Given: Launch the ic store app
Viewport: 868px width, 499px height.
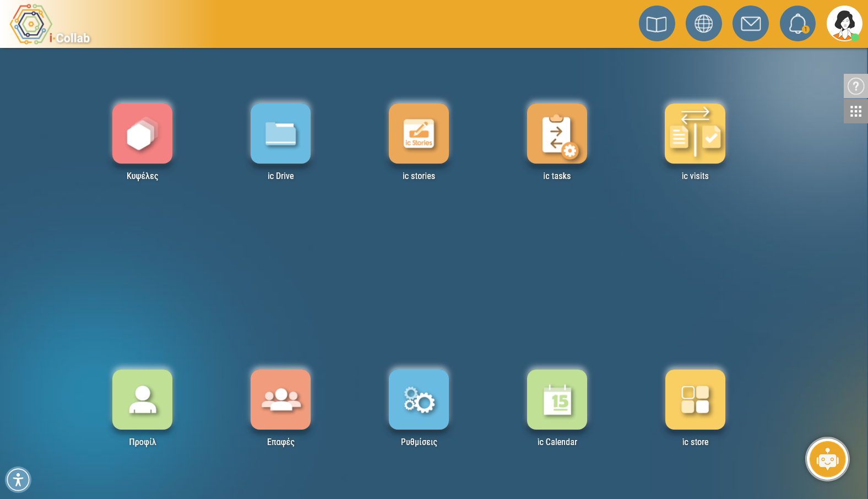Looking at the screenshot, I should [x=695, y=399].
